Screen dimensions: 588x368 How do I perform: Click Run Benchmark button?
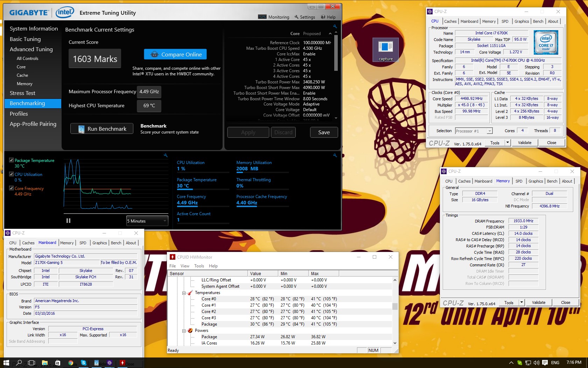tap(102, 129)
